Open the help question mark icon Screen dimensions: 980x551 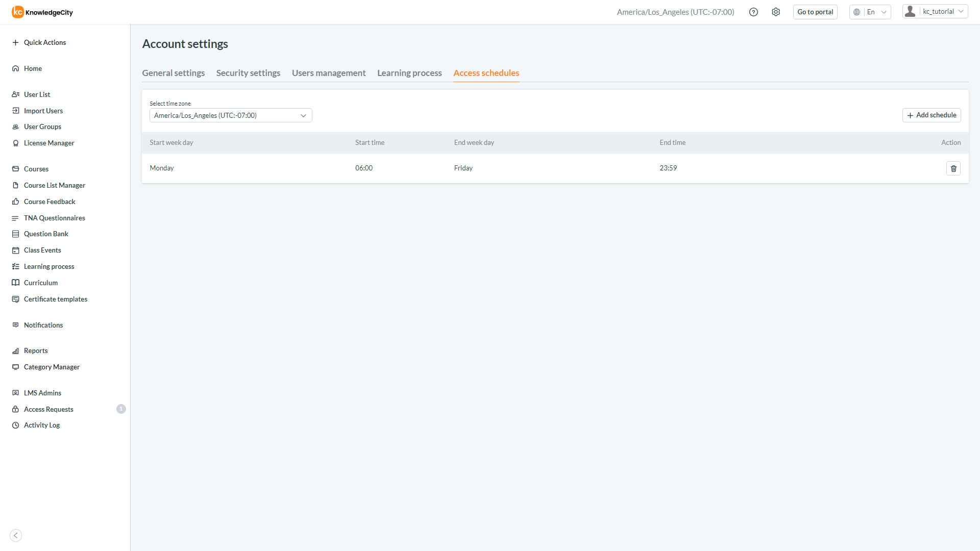753,12
